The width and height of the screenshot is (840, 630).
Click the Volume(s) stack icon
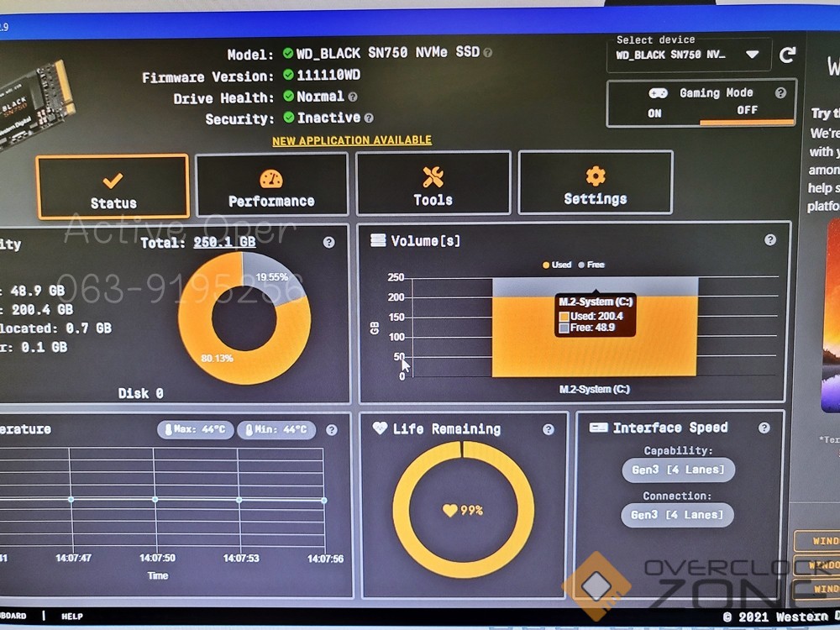378,240
